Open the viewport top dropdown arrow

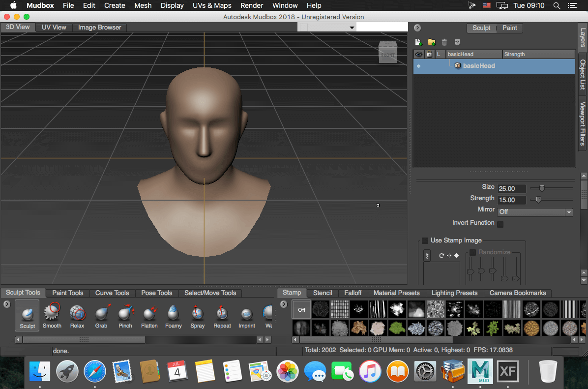click(352, 28)
